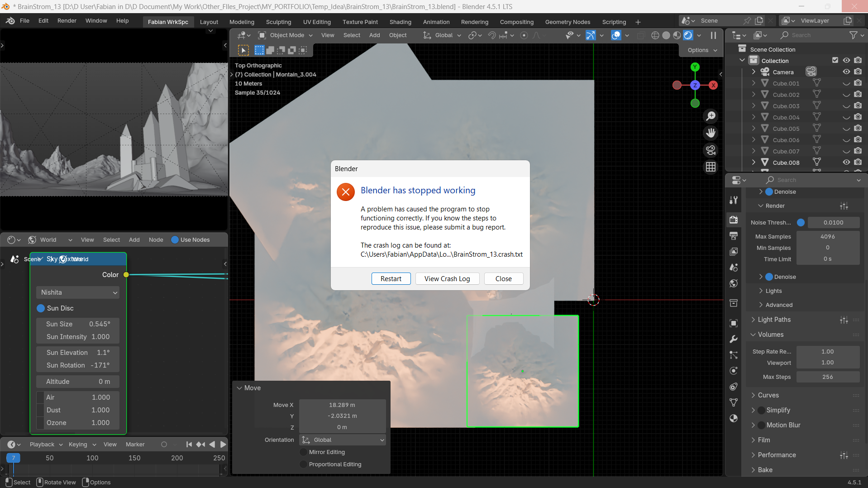Play animation forward in timeline
Screen dimensions: 868x488
coord(223,445)
